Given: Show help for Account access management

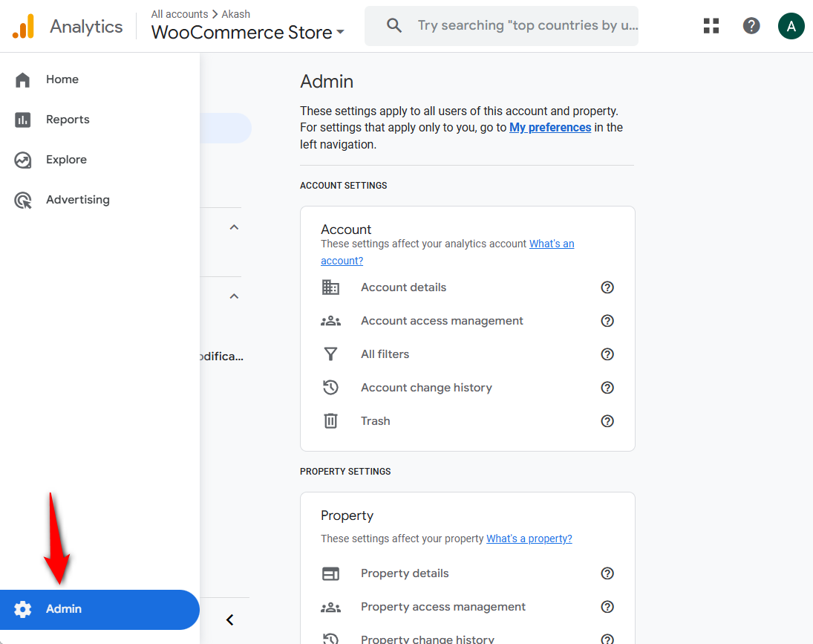Looking at the screenshot, I should (607, 321).
